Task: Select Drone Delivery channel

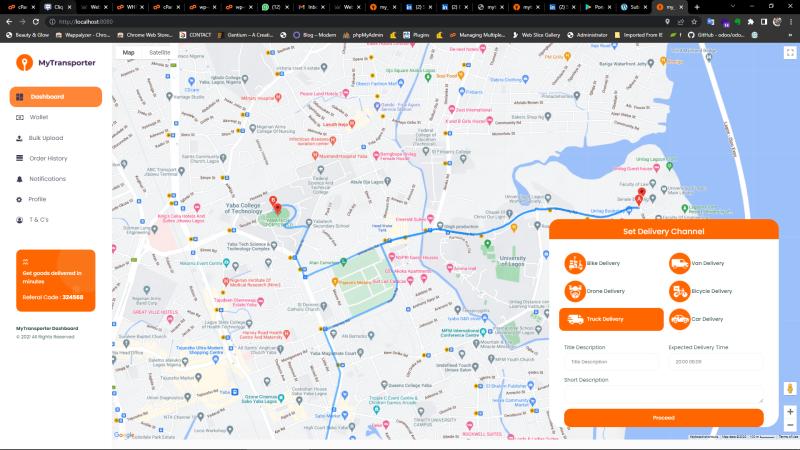Action: pos(594,291)
